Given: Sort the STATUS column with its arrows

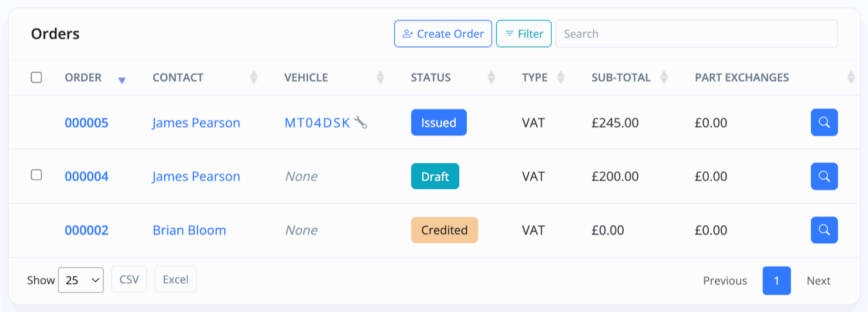Looking at the screenshot, I should coord(492,77).
